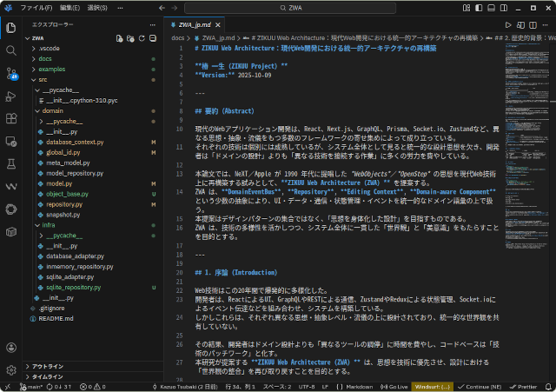
Task: Click the minimap to jump in document
Action: [524, 130]
